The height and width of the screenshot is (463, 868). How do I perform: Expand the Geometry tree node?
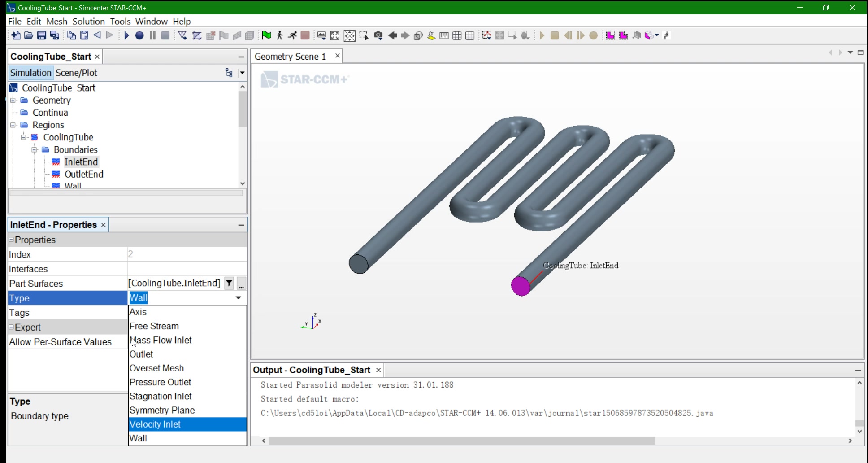13,100
